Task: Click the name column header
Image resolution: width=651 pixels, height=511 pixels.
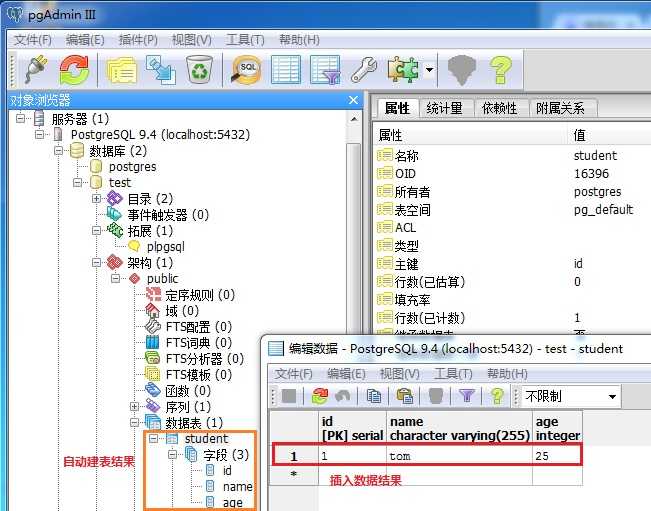Action: 459,428
